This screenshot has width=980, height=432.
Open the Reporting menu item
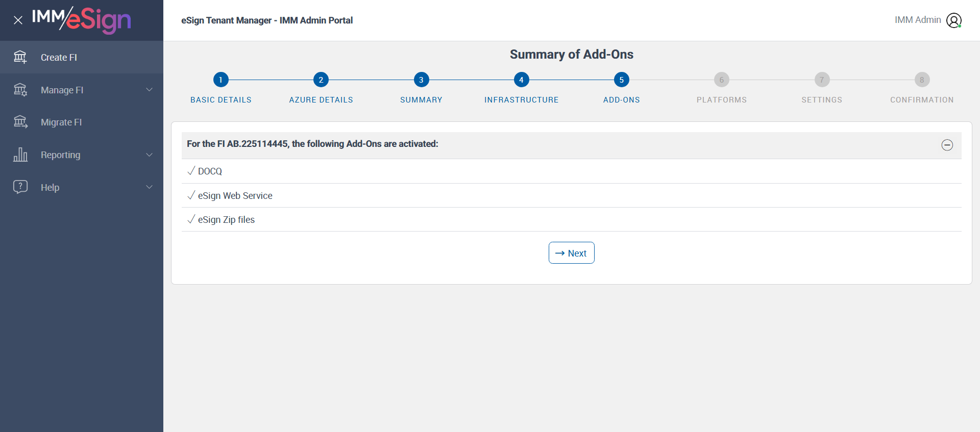coord(82,155)
